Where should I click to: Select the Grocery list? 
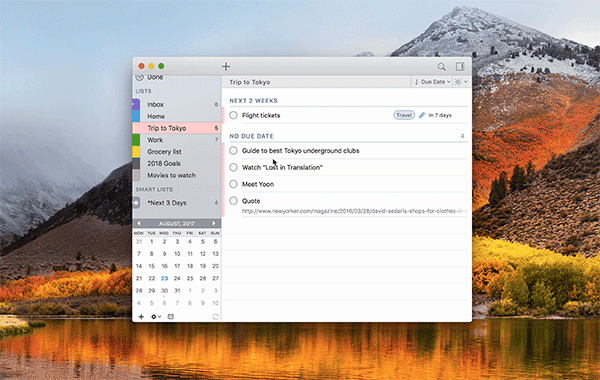177,152
